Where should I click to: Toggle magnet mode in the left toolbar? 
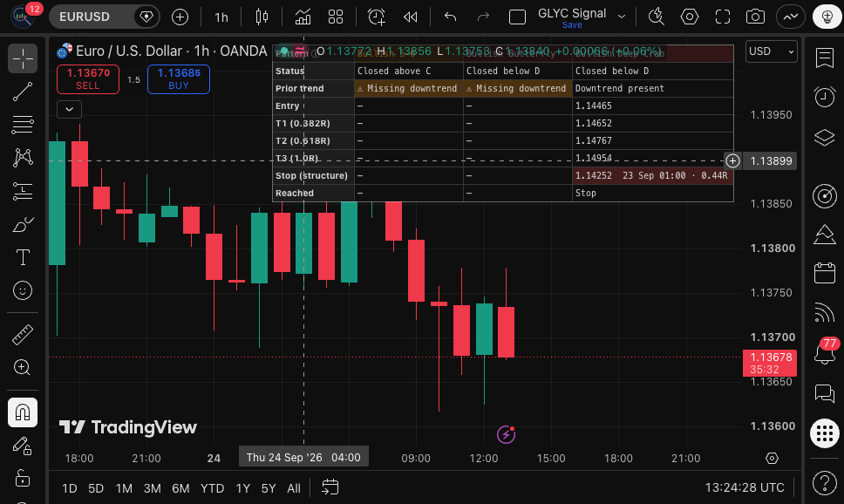23,412
